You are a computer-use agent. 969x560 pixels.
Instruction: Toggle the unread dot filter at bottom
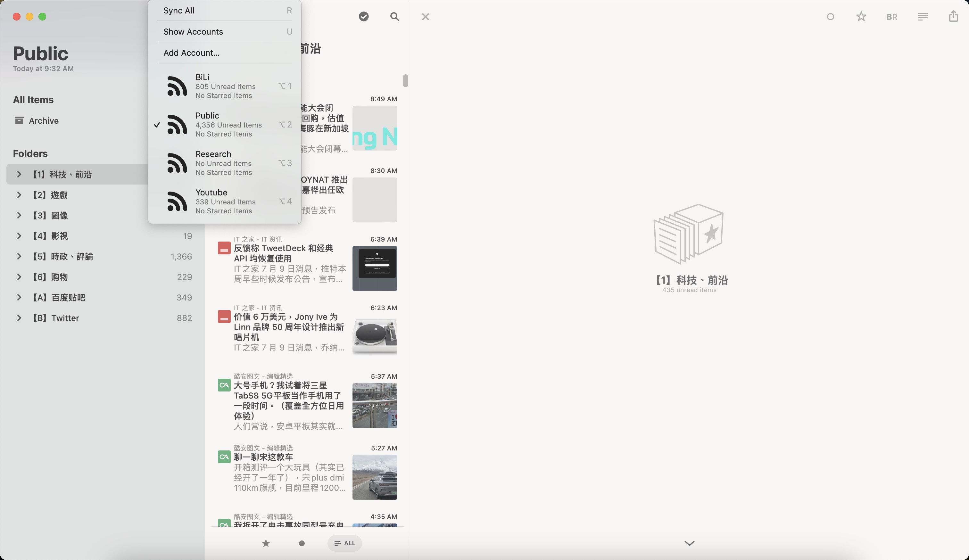tap(302, 543)
